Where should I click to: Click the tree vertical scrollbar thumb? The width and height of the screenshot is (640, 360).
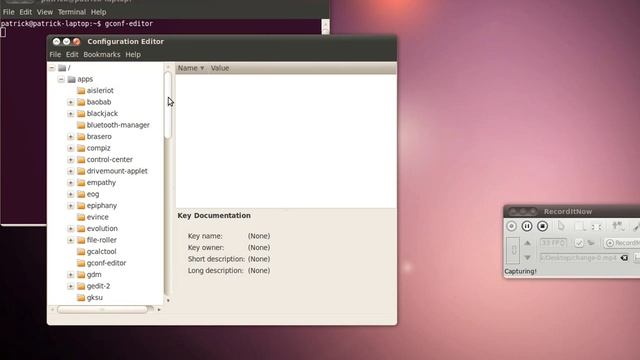(168, 105)
